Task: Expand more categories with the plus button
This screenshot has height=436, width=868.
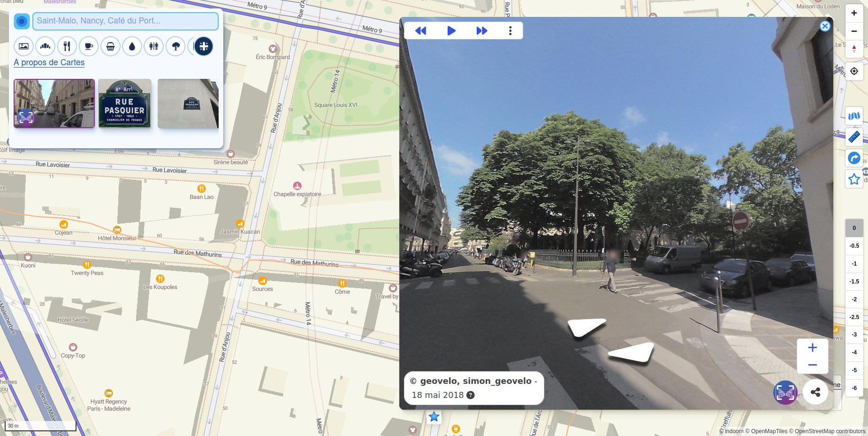Action: click(204, 46)
